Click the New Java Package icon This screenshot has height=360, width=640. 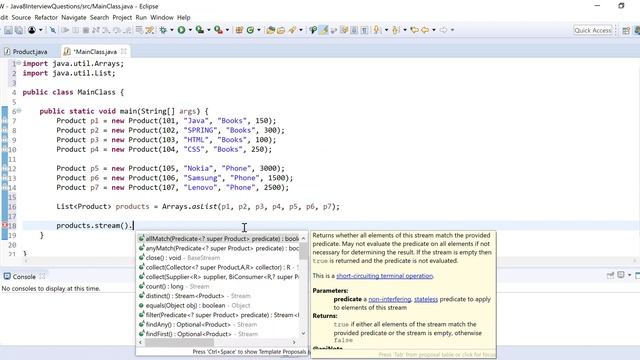(239, 30)
